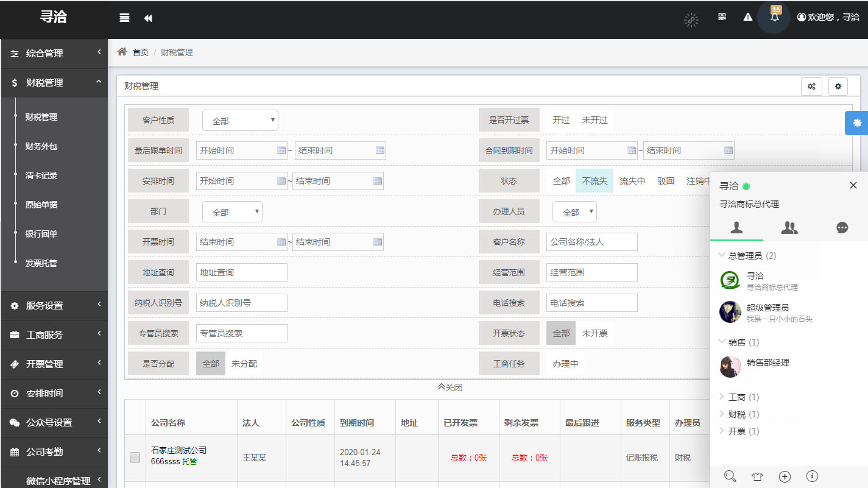The image size is (868, 488).
Task: Select the 不流失 status filter option
Action: (594, 181)
